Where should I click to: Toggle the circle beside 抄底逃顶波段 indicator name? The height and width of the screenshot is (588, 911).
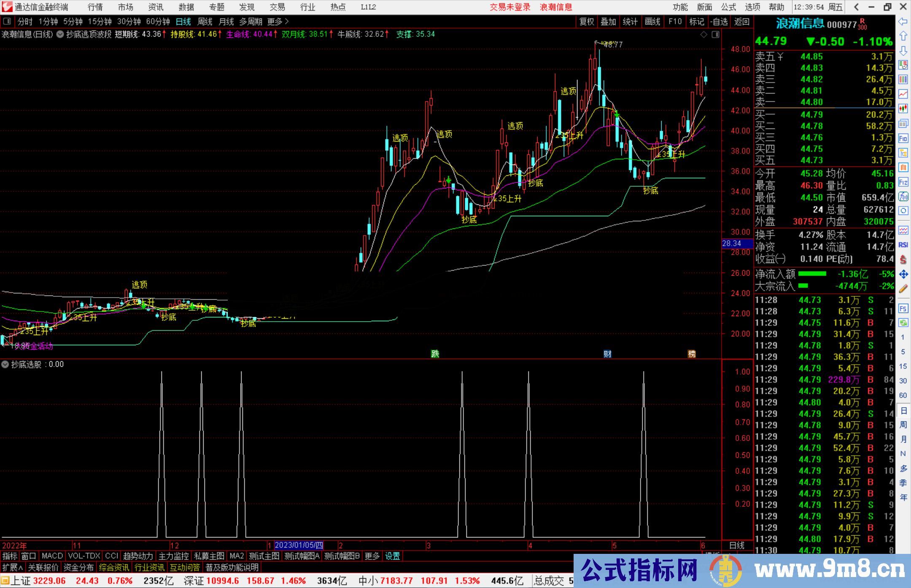pyautogui.click(x=60, y=35)
